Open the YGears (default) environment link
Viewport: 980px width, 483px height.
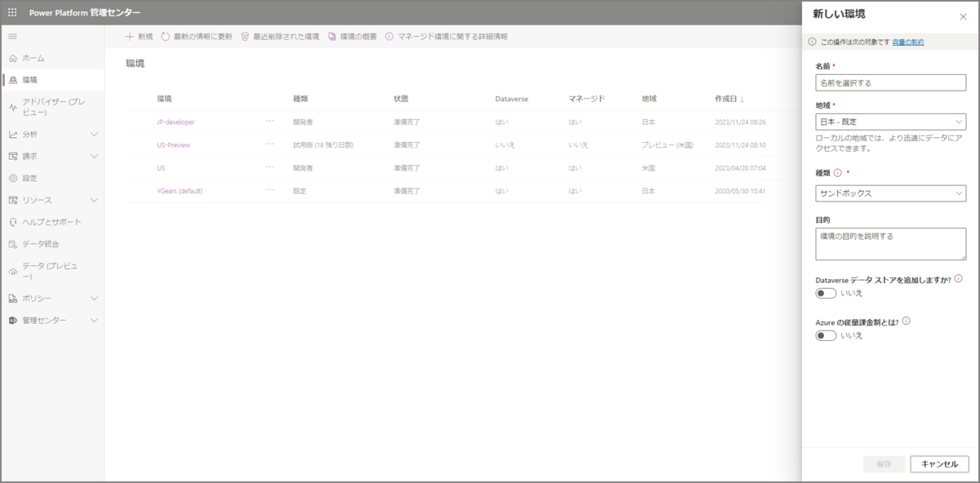click(180, 191)
